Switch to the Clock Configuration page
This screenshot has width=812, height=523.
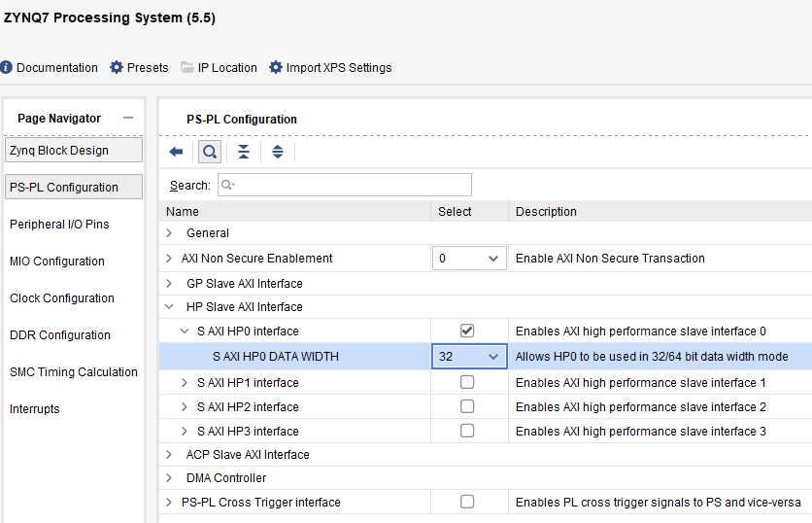62,298
